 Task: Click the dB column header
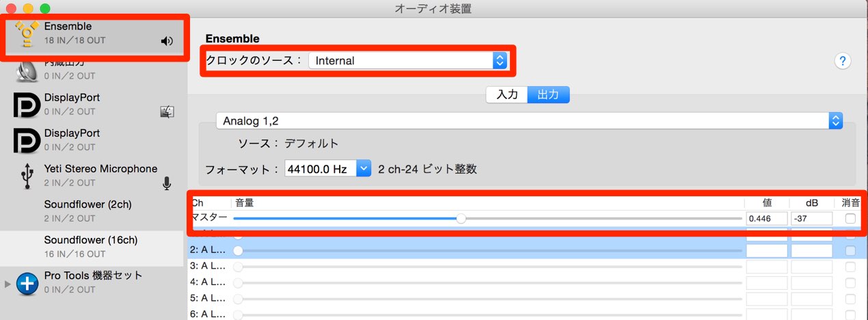(x=812, y=203)
